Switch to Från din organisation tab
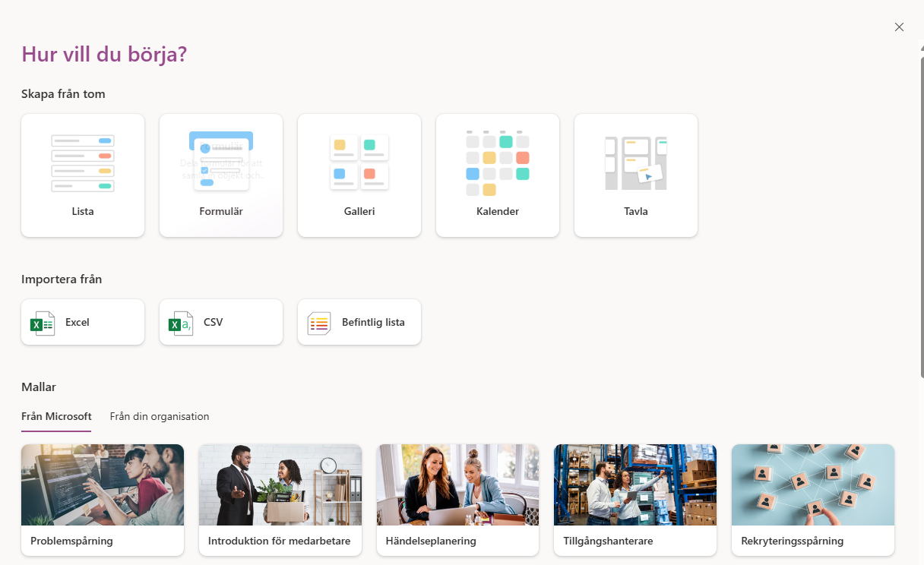 [x=160, y=416]
